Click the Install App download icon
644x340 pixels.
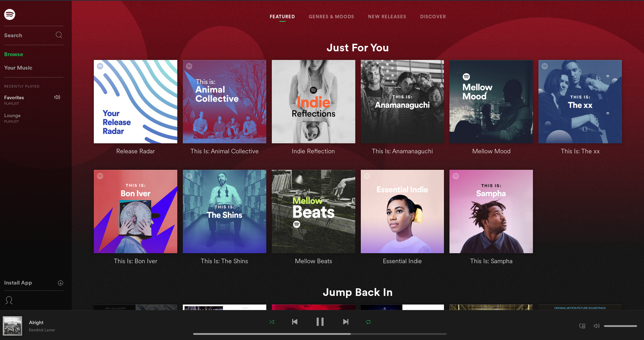tap(60, 283)
